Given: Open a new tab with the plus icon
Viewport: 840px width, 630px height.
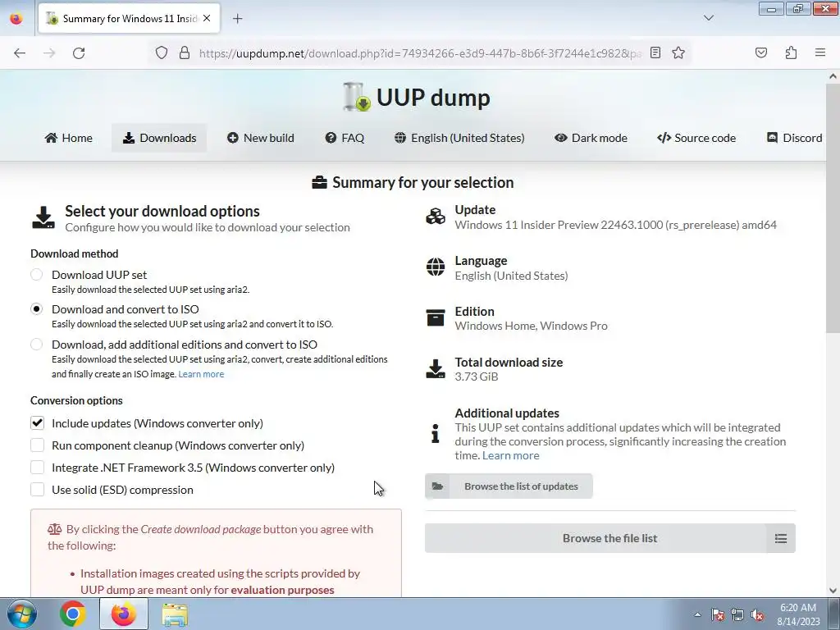Looking at the screenshot, I should pos(237,19).
